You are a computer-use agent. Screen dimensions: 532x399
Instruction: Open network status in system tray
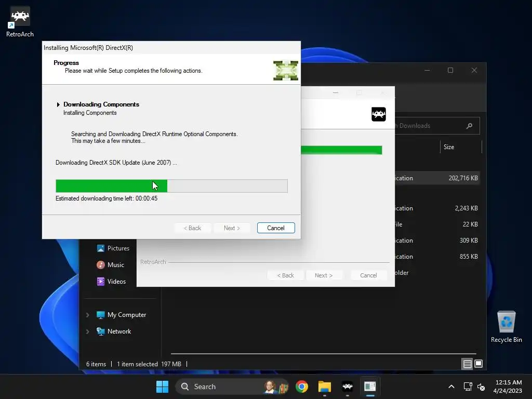[x=468, y=387]
